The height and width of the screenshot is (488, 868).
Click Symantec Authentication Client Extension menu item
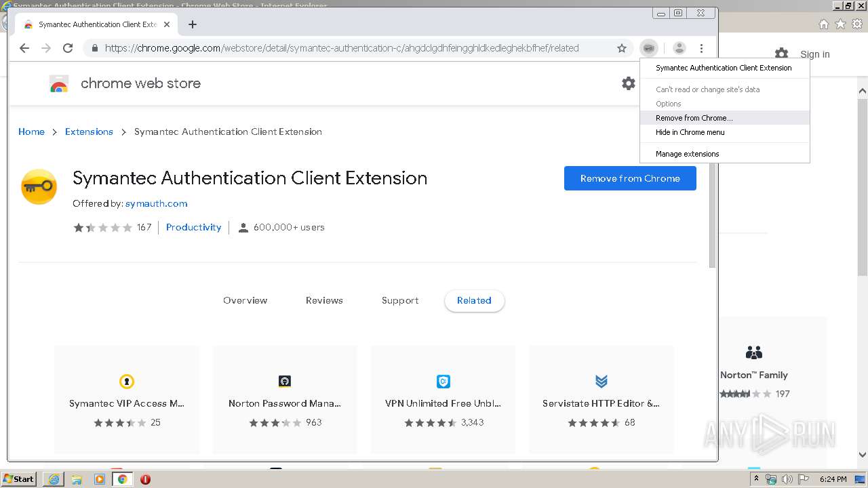click(x=725, y=68)
